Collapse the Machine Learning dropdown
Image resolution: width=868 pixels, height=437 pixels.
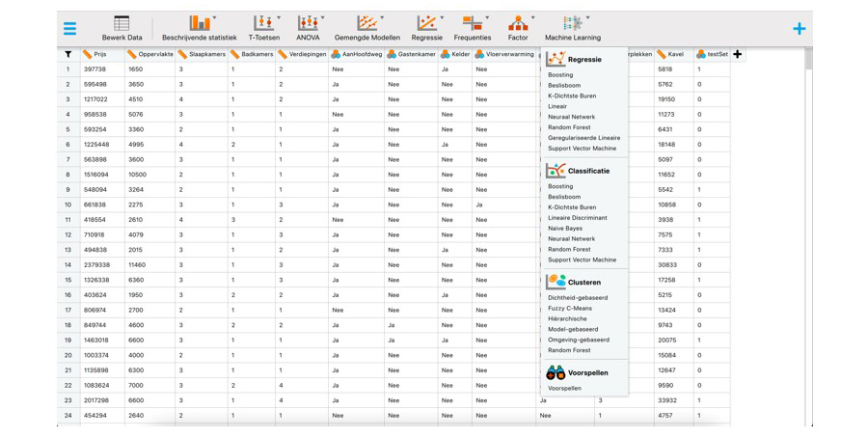click(572, 28)
